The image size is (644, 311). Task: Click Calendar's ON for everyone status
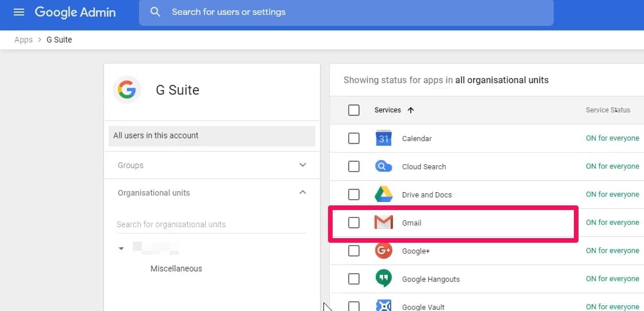click(x=612, y=138)
